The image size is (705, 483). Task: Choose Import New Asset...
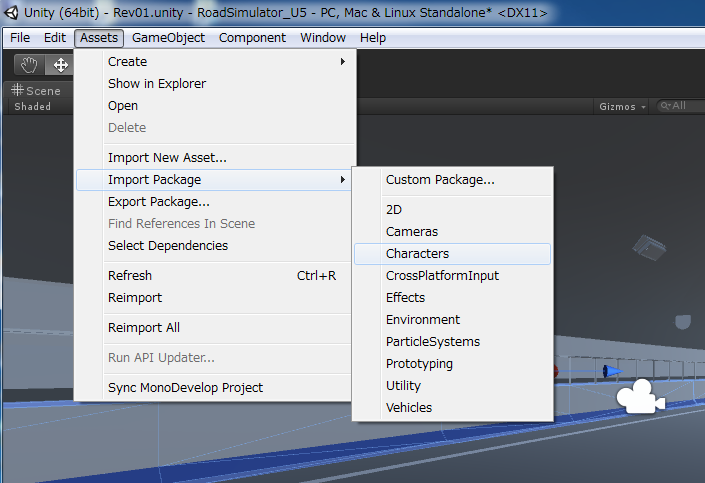coord(215,158)
